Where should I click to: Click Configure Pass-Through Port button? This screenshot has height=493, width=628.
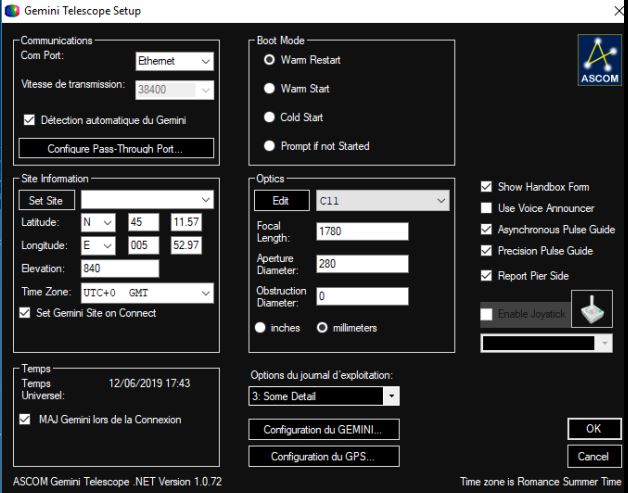coord(116,149)
